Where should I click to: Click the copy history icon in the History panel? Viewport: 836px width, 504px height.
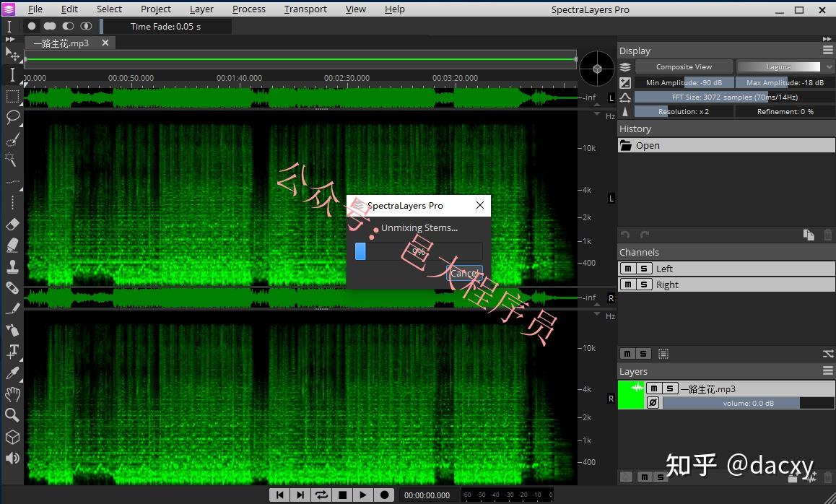[x=809, y=235]
